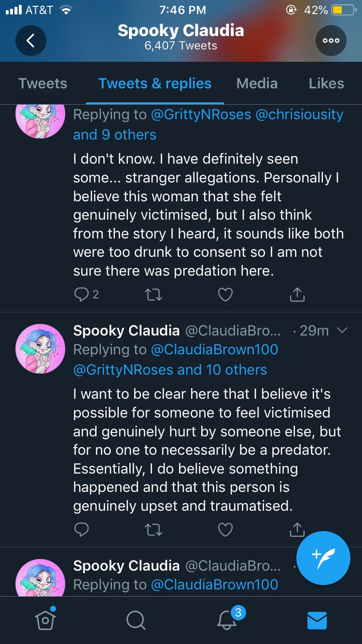Viewport: 362px width, 644px height.
Task: Retweet the 'I want to be clear' tweet
Action: [153, 530]
